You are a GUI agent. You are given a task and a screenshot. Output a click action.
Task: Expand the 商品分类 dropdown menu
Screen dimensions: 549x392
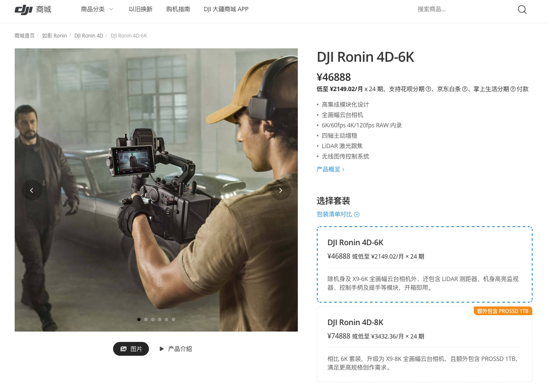pos(97,9)
